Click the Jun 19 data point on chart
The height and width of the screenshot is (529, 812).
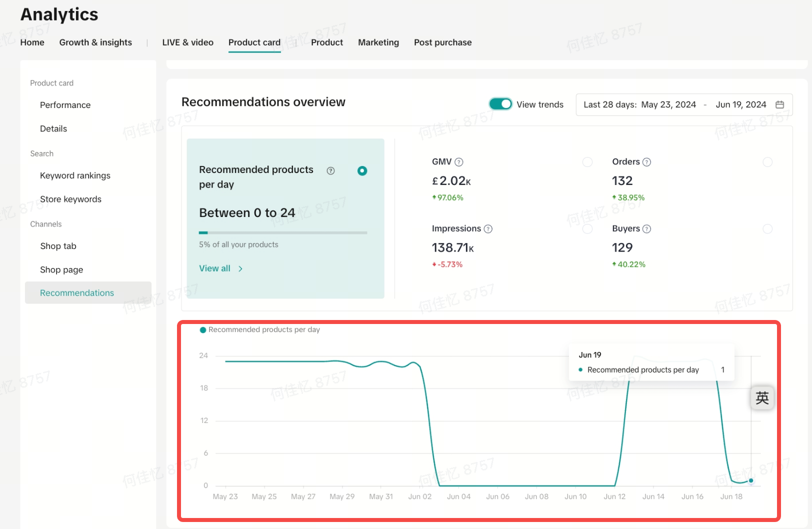pos(751,480)
